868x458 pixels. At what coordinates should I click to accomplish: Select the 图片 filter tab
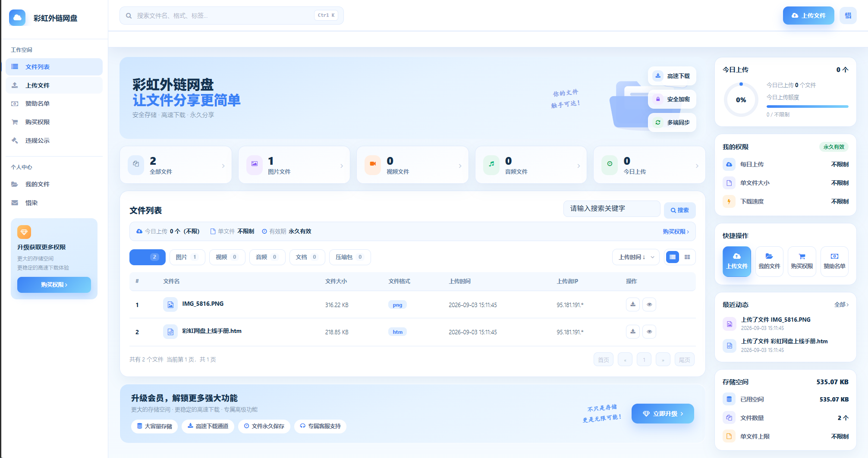187,257
